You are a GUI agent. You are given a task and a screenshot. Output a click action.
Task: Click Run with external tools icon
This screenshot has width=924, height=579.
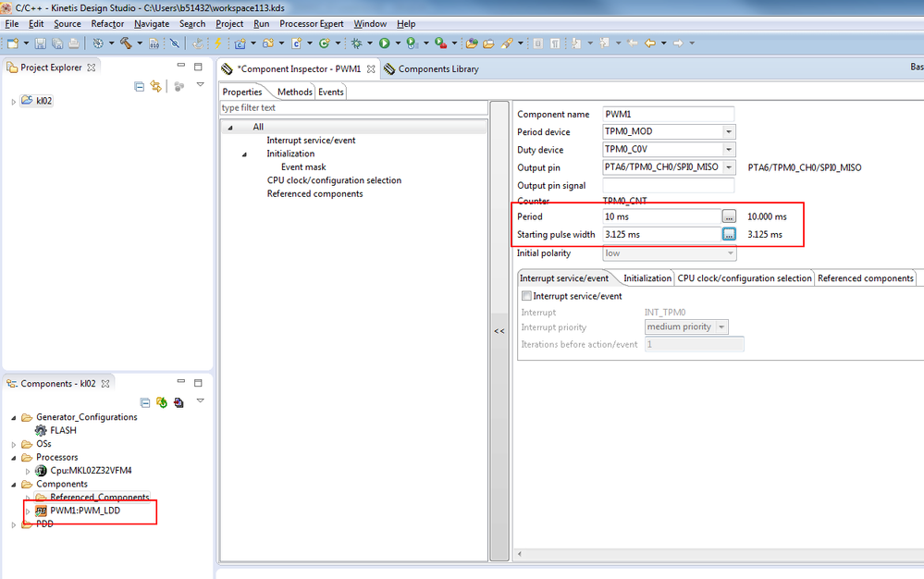[x=440, y=43]
